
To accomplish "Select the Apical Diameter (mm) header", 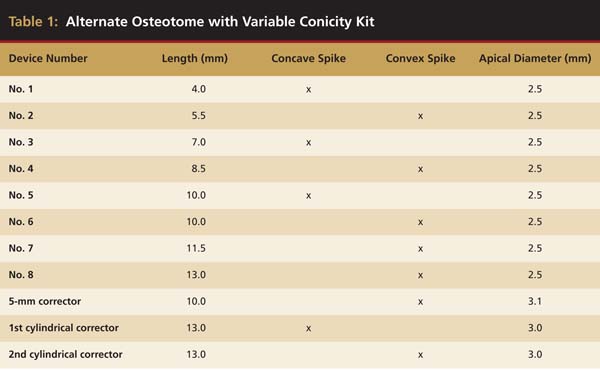I will (x=535, y=59).
